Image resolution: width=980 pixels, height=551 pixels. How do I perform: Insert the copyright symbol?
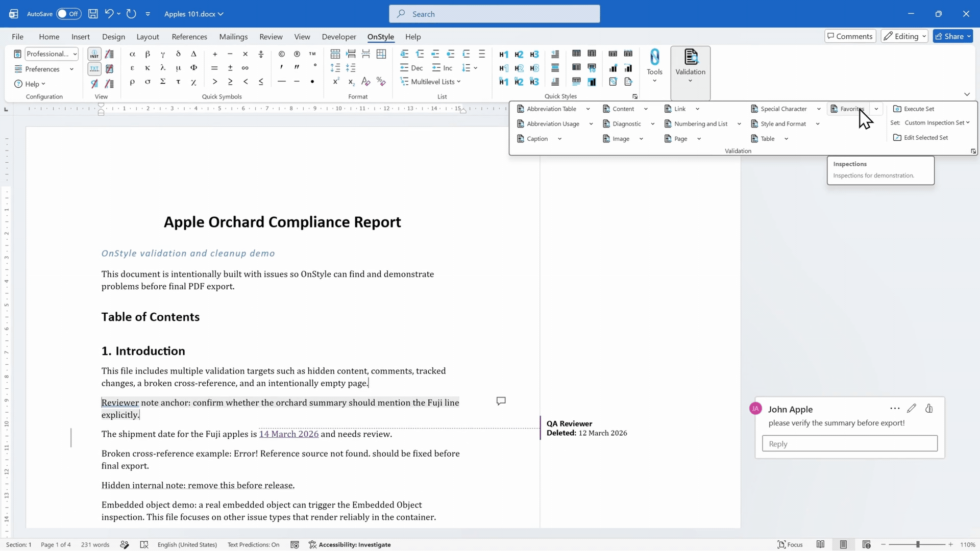coord(282,54)
